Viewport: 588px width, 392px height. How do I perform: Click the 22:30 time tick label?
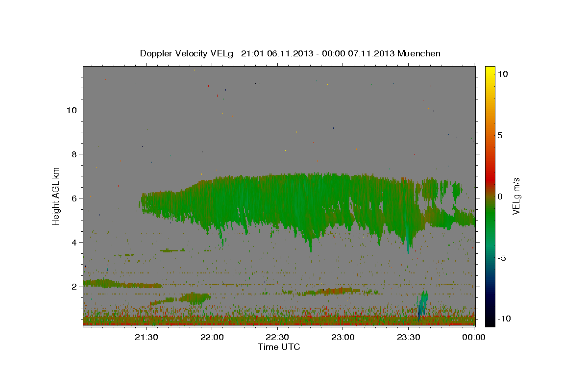click(277, 337)
